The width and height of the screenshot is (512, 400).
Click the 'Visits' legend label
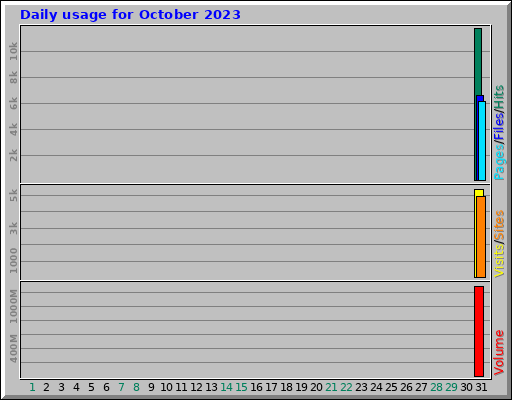(499, 261)
